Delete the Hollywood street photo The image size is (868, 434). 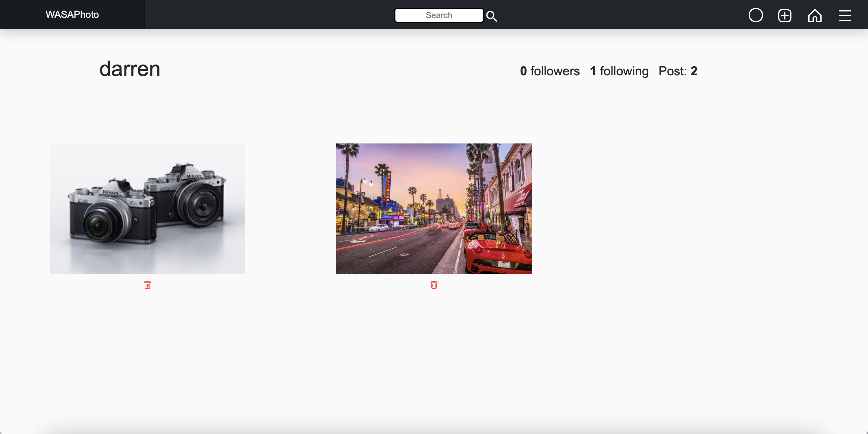tap(434, 285)
